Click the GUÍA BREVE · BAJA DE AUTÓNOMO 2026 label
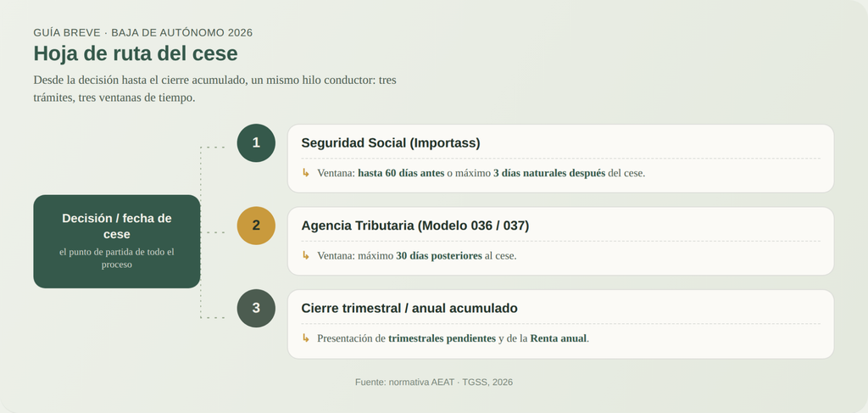Image resolution: width=868 pixels, height=413 pixels. click(x=142, y=33)
